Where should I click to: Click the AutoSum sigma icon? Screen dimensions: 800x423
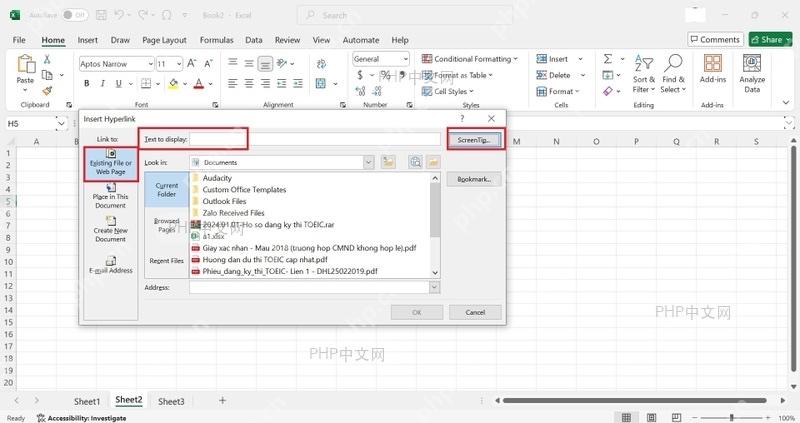coord(608,59)
